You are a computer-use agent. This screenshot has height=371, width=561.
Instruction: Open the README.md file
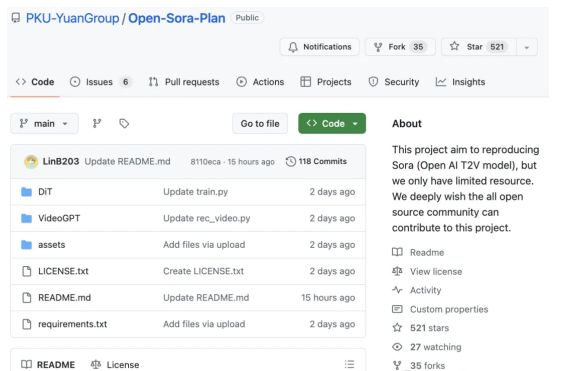click(64, 298)
